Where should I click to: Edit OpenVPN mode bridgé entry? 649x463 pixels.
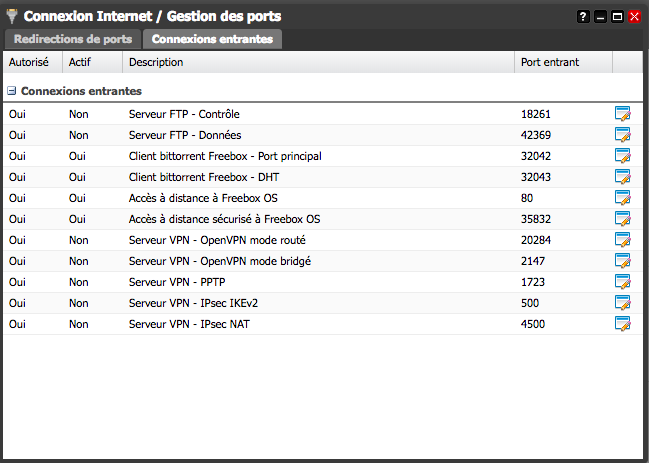(623, 261)
